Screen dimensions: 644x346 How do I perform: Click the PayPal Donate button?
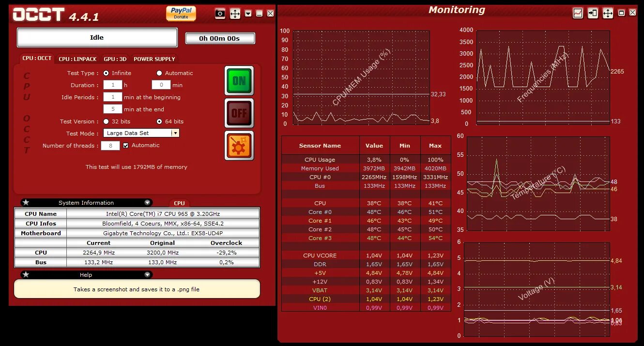pos(181,14)
